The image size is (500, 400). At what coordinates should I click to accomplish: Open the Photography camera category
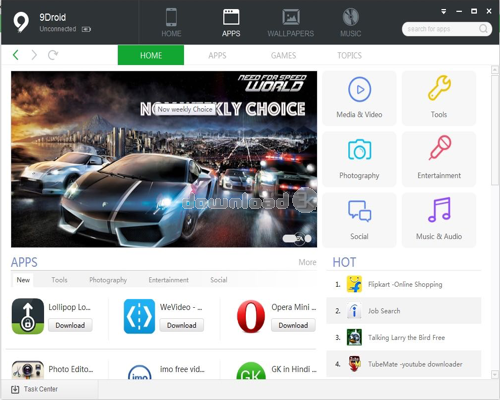(359, 159)
